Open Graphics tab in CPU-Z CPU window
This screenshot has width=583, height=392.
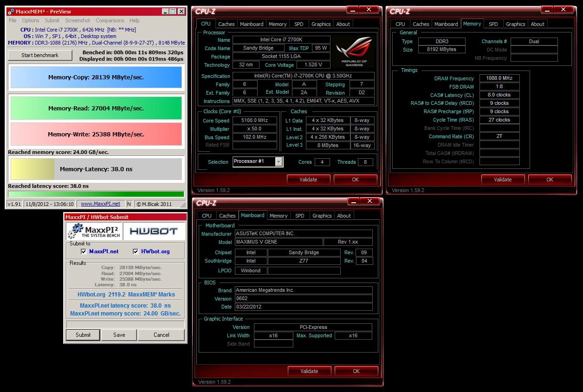(x=321, y=24)
